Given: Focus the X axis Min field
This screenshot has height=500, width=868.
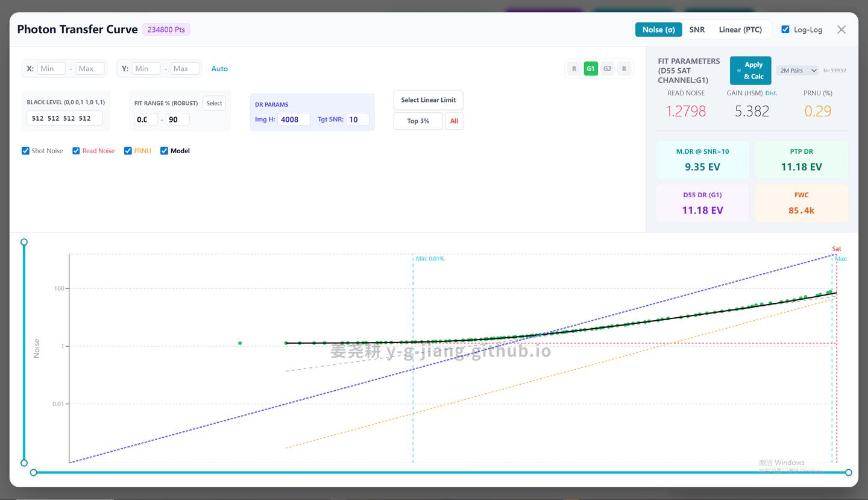Looking at the screenshot, I should click(51, 69).
